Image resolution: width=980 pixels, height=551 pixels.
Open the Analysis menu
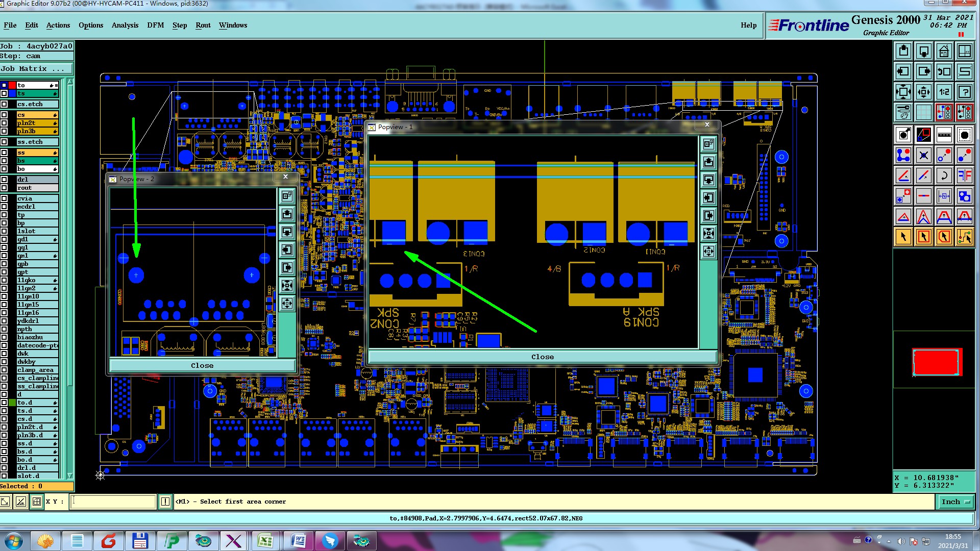[x=125, y=25]
